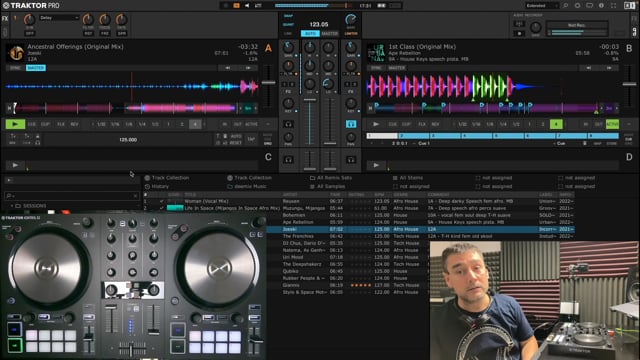Toggle QUANT mode in master panel
The width and height of the screenshot is (640, 360).
click(x=288, y=24)
